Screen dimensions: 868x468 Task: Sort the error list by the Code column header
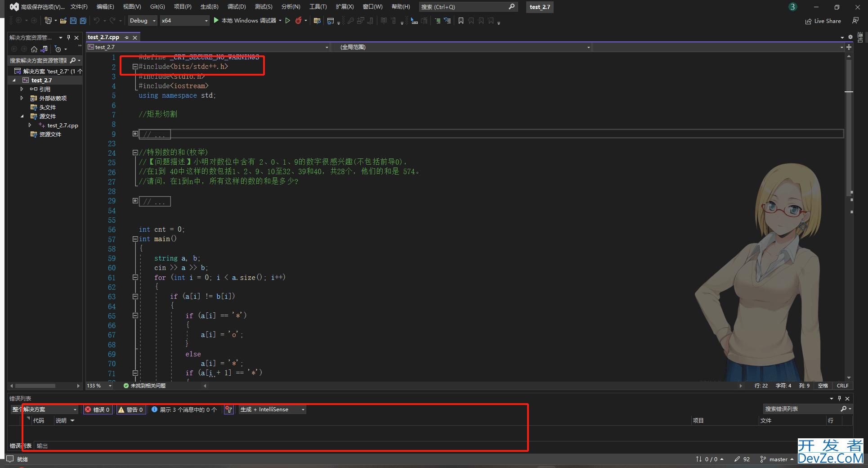(x=39, y=420)
